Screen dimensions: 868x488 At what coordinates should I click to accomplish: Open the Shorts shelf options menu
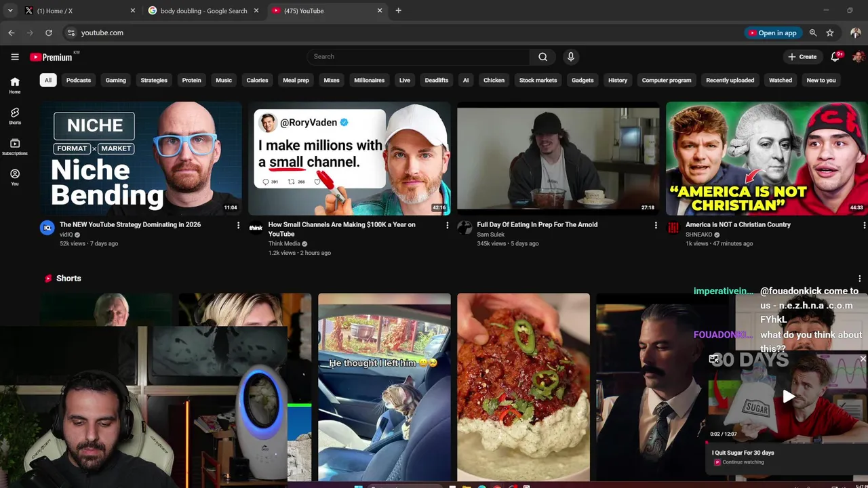pos(860,279)
